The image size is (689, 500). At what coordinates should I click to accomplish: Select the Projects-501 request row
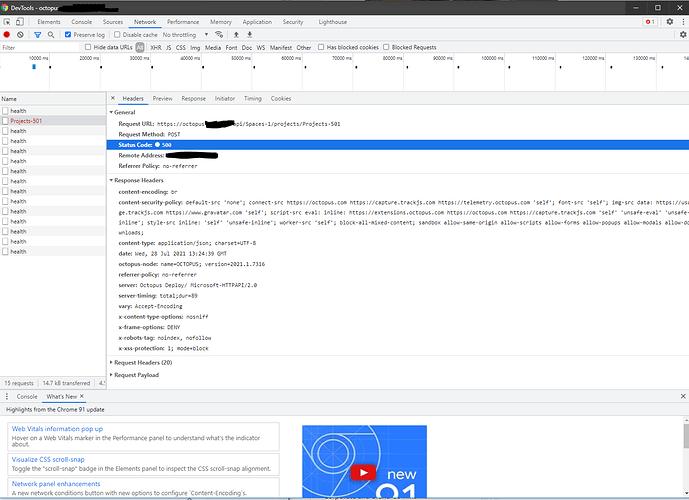pyautogui.click(x=53, y=120)
